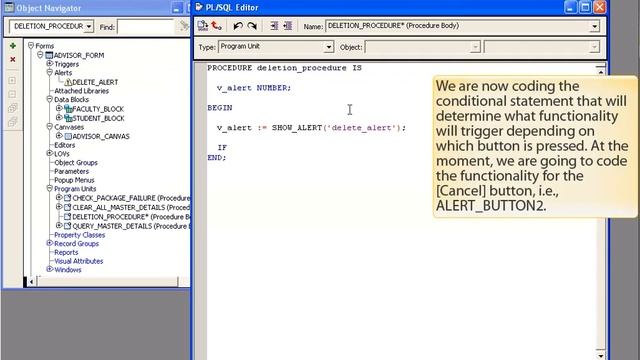Screen dimensions: 640x360
Task: Click the CLEAR_ALL_MASTER_DETAILS procedure icon
Action: tap(67, 207)
